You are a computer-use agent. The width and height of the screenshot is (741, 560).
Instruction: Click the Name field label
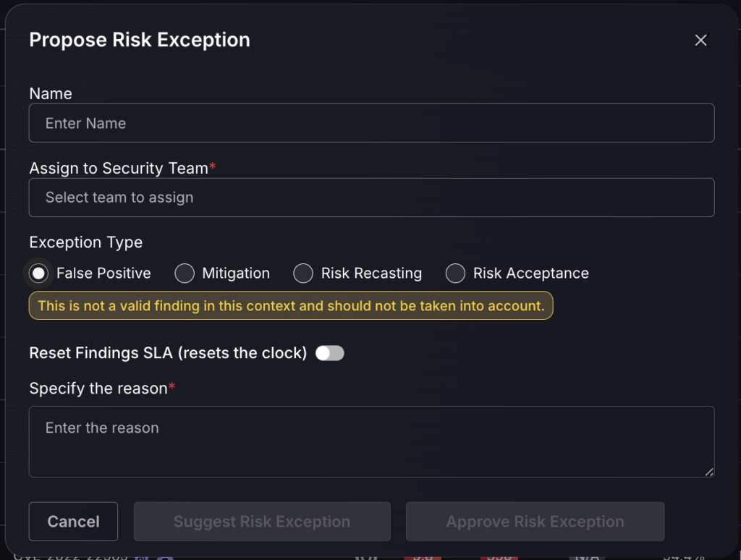51,93
